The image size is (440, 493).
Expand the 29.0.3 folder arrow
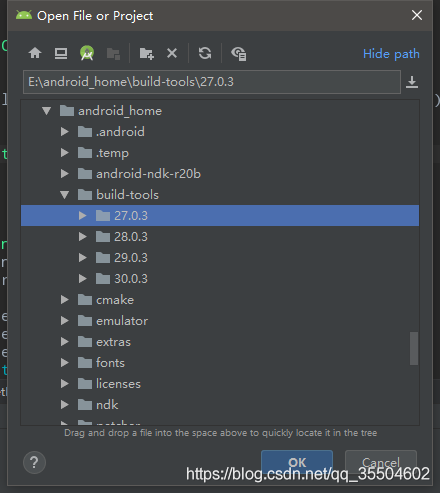tap(83, 258)
